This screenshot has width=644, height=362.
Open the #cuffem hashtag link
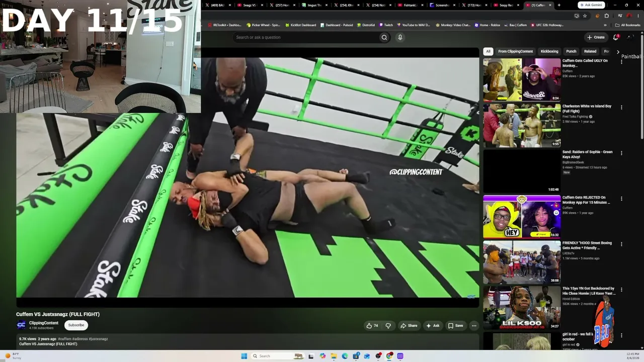coord(64,339)
